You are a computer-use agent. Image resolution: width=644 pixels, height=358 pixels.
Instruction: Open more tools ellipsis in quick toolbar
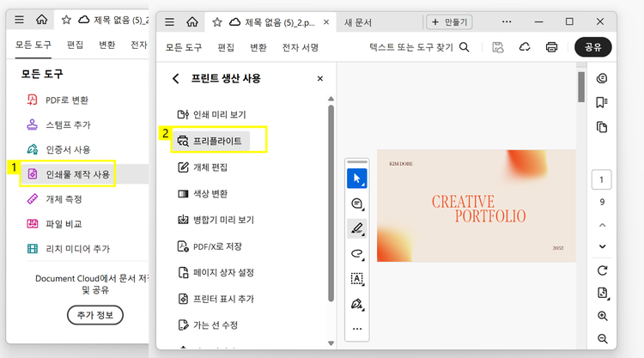point(357,329)
